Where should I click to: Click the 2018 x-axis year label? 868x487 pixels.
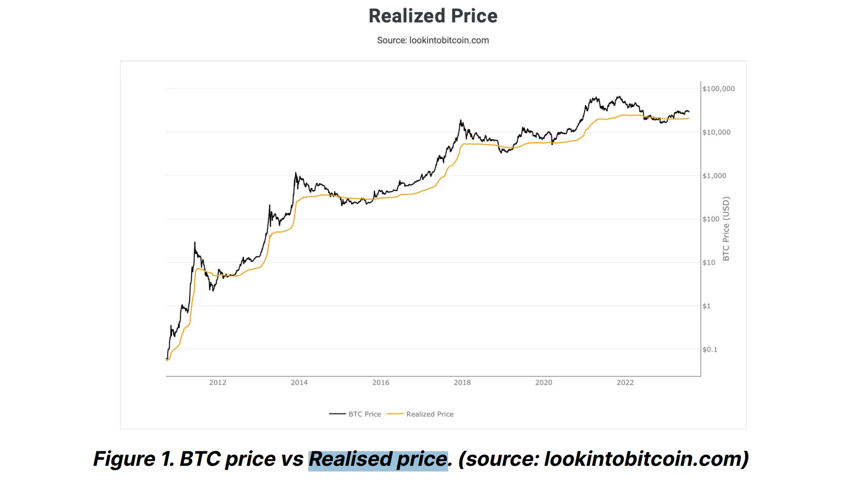(462, 382)
